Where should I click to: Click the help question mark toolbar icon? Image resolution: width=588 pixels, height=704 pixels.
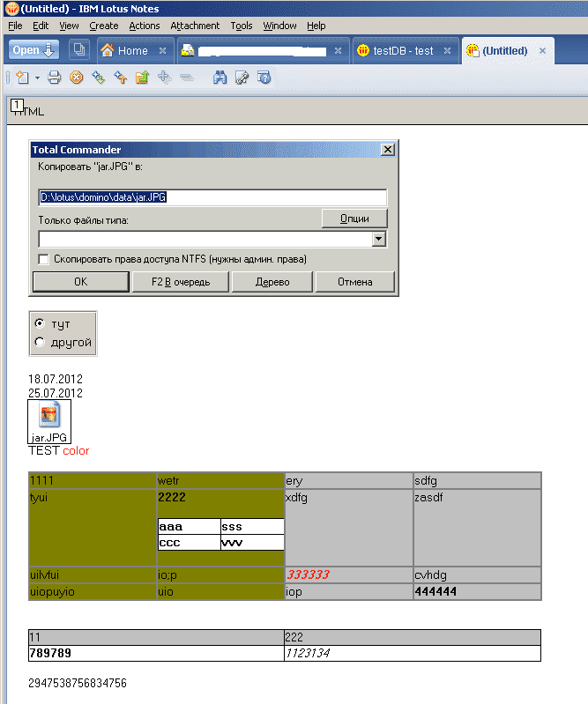tap(263, 78)
